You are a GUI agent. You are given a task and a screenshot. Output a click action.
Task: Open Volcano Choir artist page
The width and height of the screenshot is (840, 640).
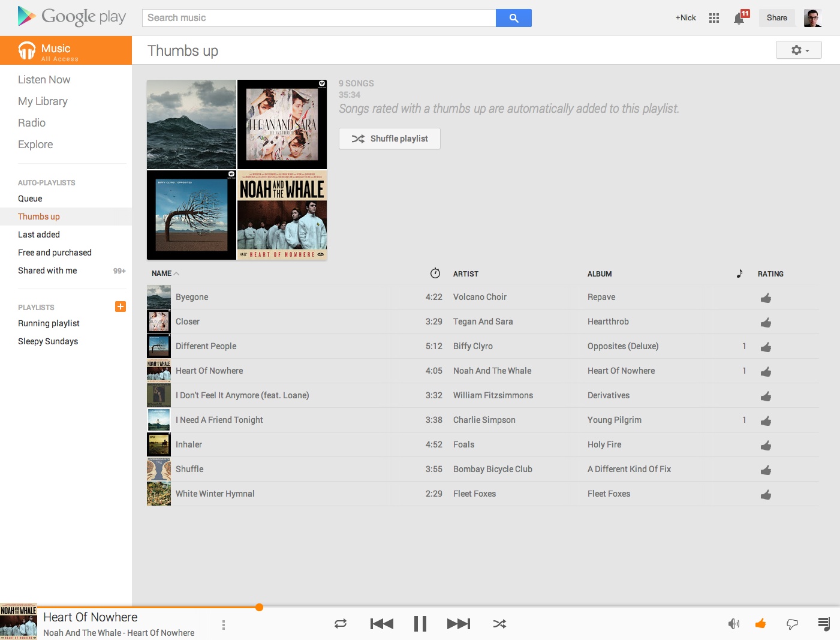[x=480, y=297]
